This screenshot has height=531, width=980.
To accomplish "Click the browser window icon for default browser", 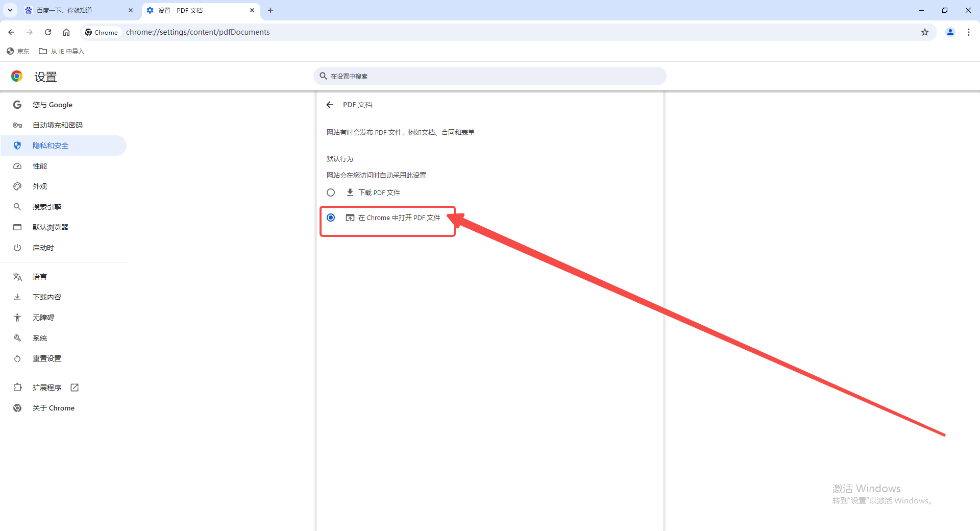I will pyautogui.click(x=17, y=227).
